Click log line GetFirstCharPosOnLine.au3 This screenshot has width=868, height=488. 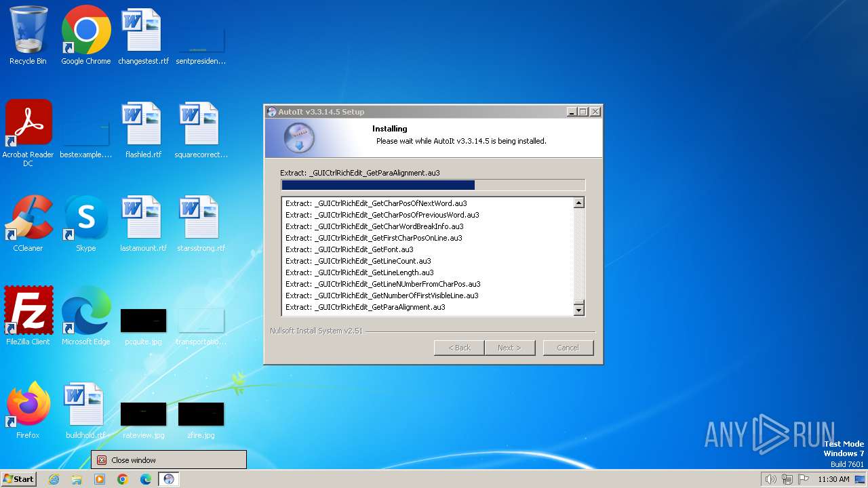click(374, 238)
